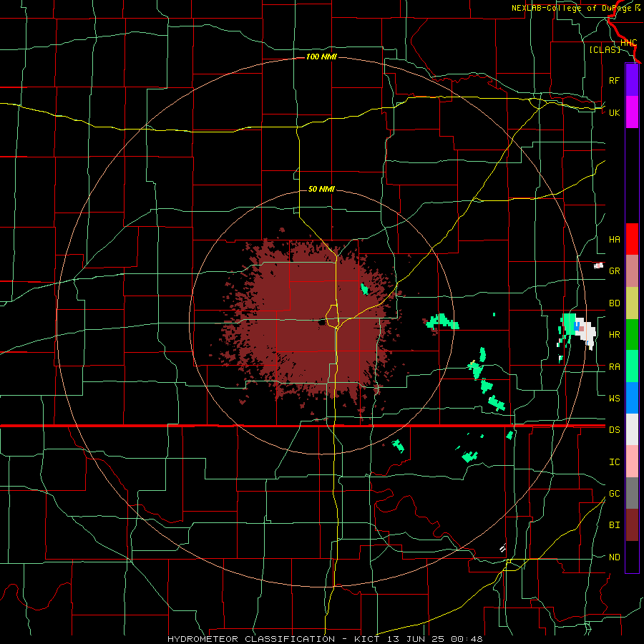
Task: Click the 'HR' legend label
Action: 614,335
